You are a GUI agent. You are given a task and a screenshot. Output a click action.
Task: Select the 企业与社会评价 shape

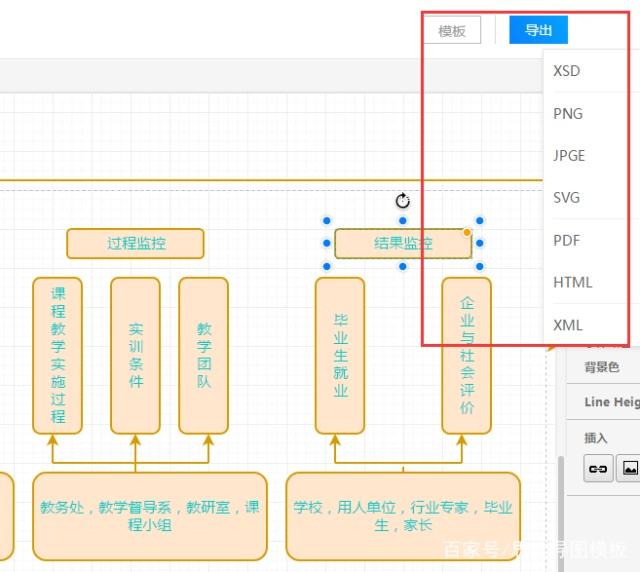tap(467, 355)
